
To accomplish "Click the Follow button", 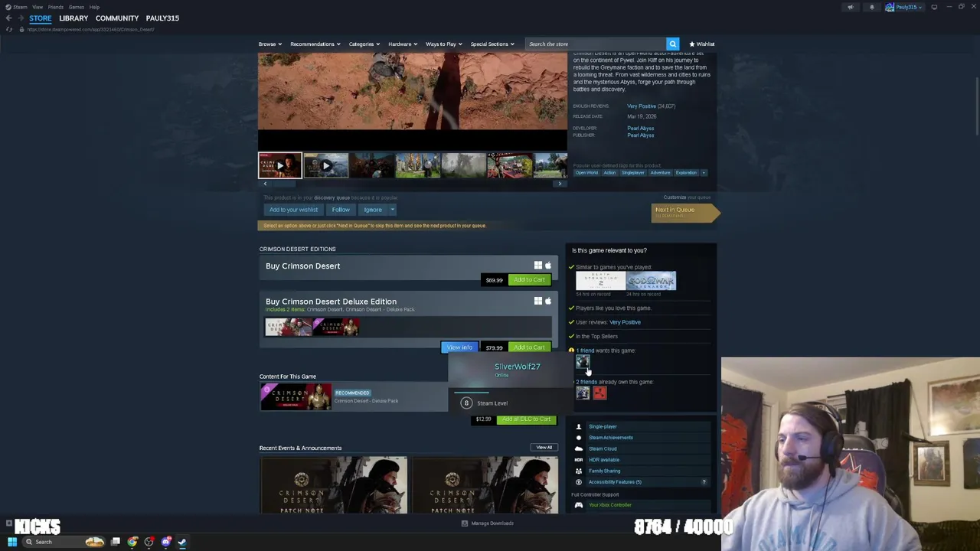I will 341,210.
